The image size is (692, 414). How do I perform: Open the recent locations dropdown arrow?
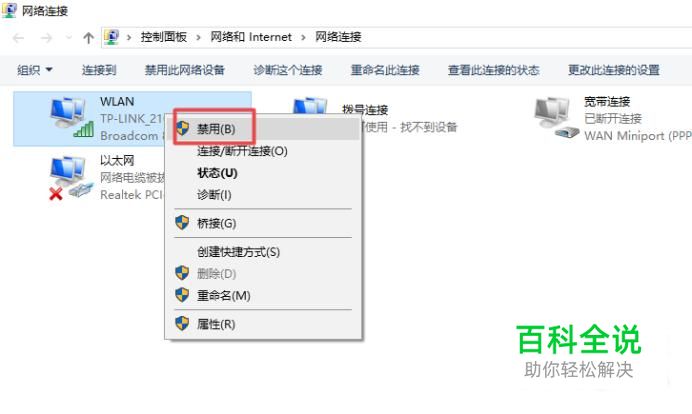[x=68, y=38]
